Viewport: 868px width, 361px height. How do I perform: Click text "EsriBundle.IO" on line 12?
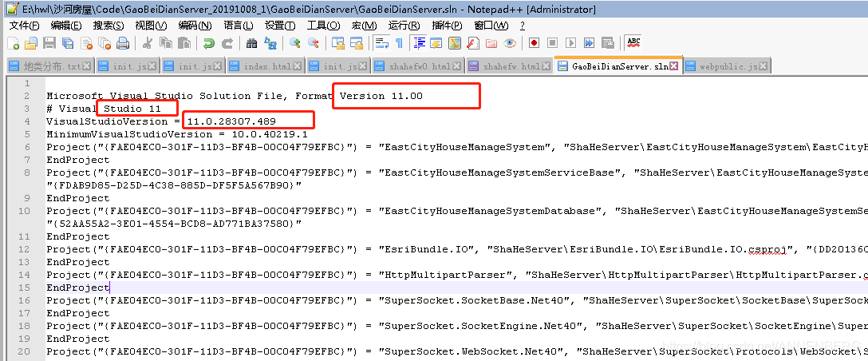(427, 249)
